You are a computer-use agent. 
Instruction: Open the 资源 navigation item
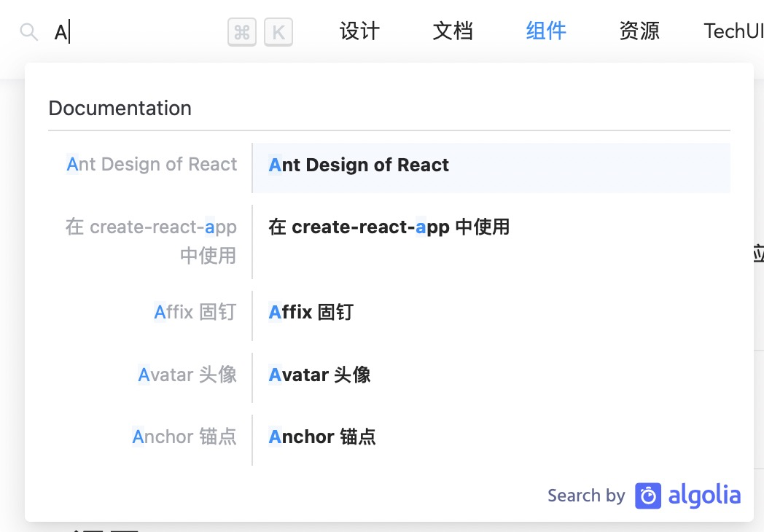(639, 31)
